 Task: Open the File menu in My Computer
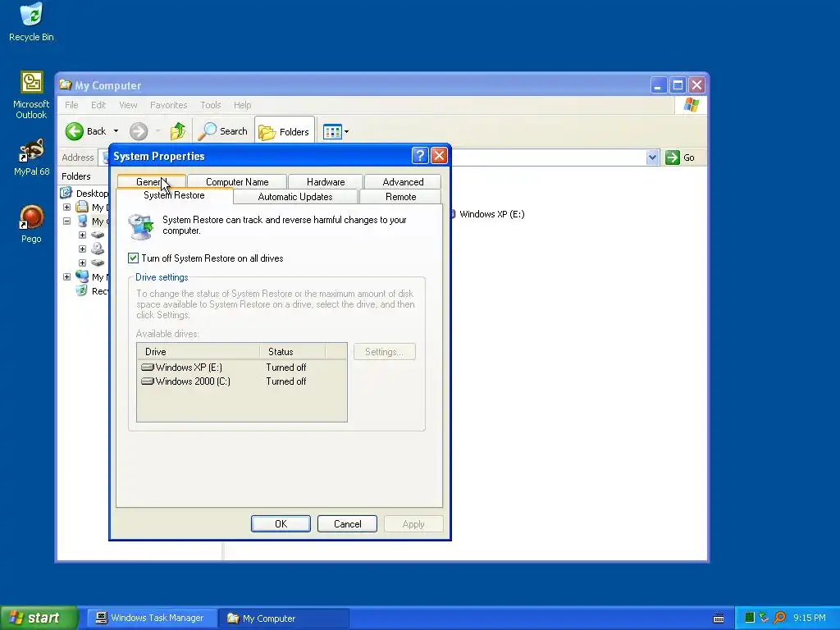click(x=71, y=105)
